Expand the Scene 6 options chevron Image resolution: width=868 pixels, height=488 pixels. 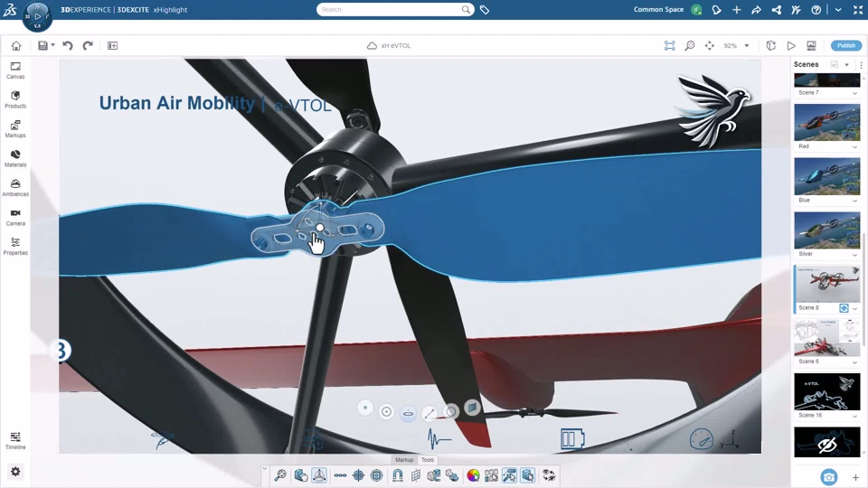[854, 362]
